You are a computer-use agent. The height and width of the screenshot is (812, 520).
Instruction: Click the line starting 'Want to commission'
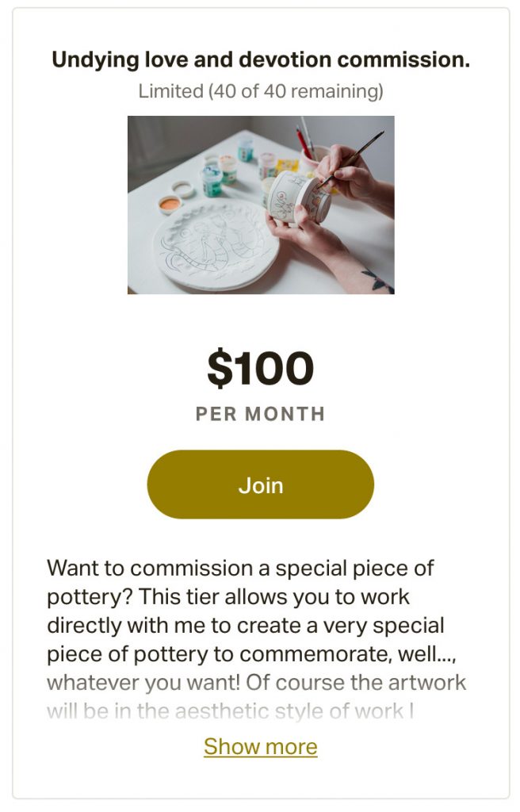pos(241,568)
